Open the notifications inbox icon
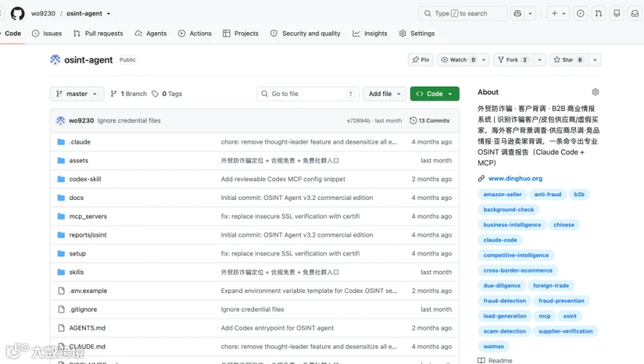Screen dimensions: 644x364 (635, 14)
